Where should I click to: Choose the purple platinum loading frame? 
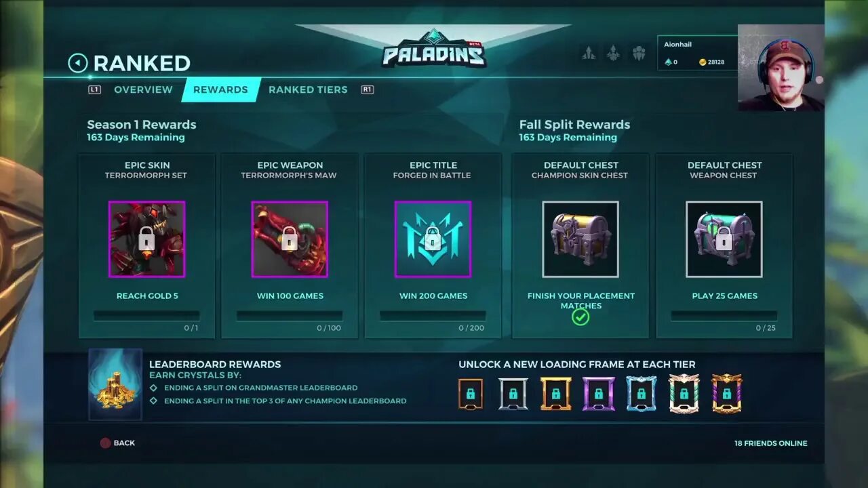599,394
